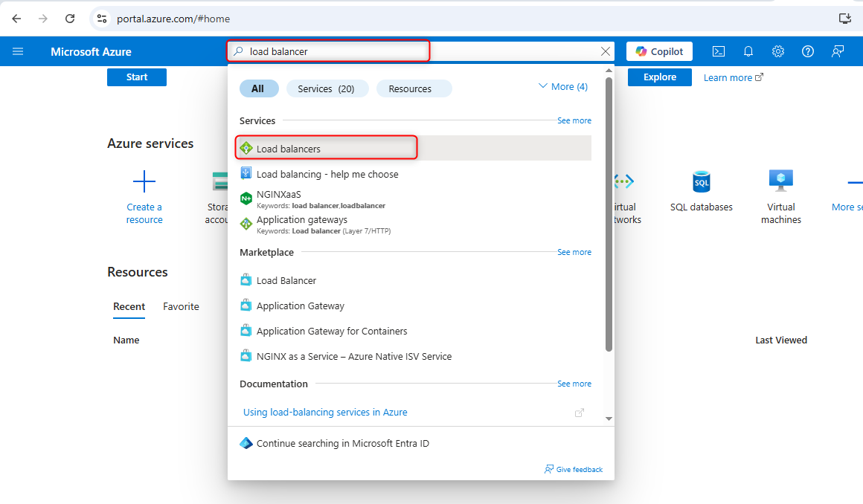Switch to Recent resources tab
The width and height of the screenshot is (863, 504).
129,306
